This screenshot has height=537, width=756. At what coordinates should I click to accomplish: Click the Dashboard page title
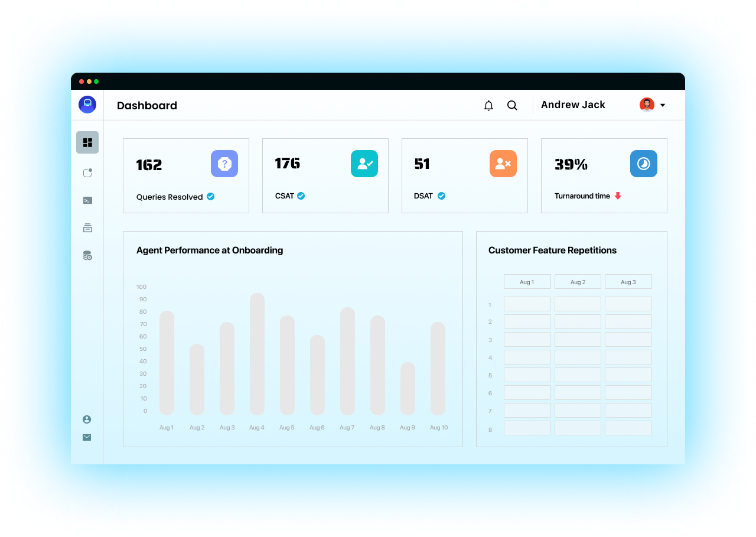point(146,106)
